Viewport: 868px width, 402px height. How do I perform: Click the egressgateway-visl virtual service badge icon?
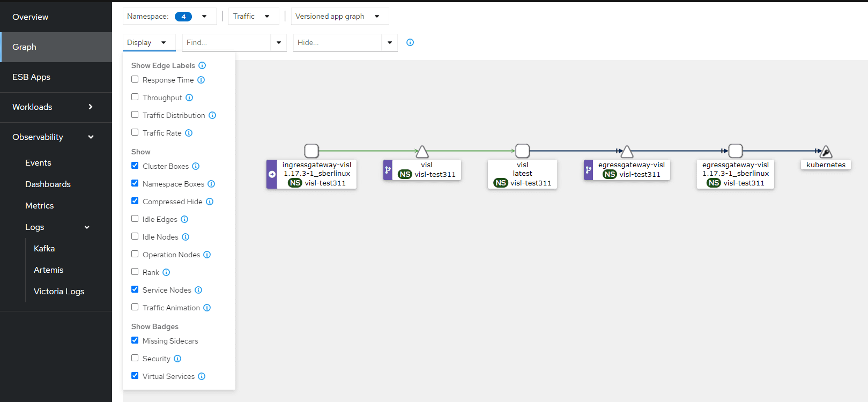pos(589,170)
